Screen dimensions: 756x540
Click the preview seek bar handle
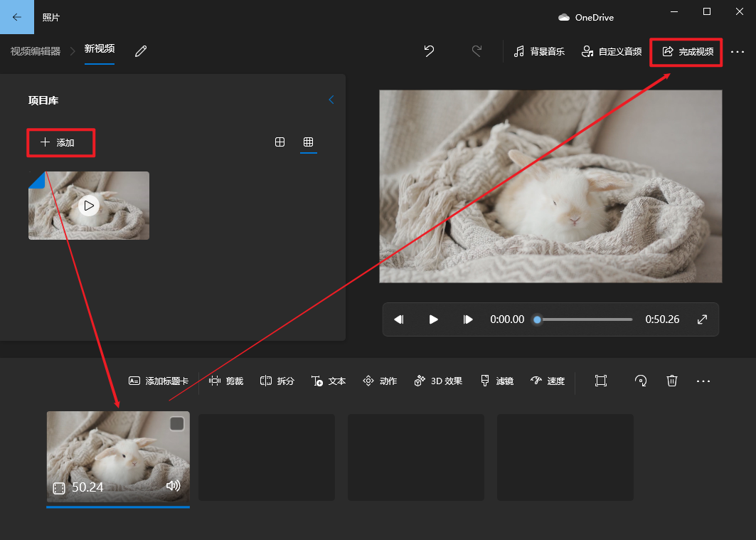pyautogui.click(x=537, y=319)
